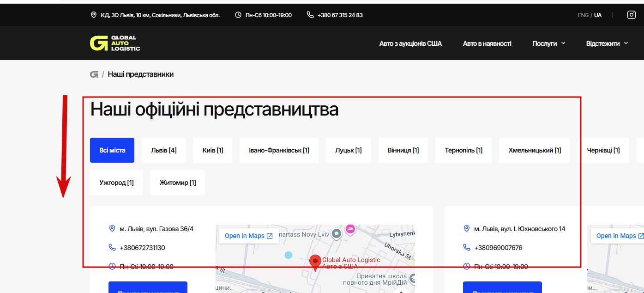Select the Київ [1] city filter
This screenshot has height=293, width=644.
[x=213, y=150]
